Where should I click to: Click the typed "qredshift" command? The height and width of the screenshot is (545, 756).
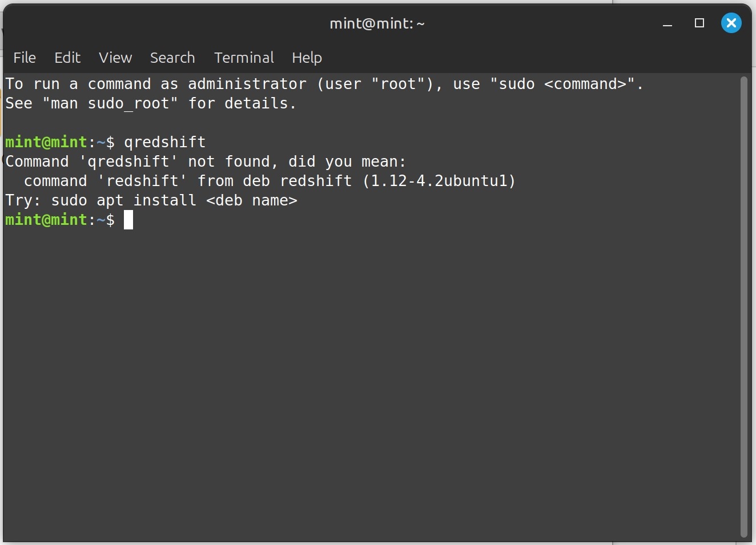click(x=164, y=142)
